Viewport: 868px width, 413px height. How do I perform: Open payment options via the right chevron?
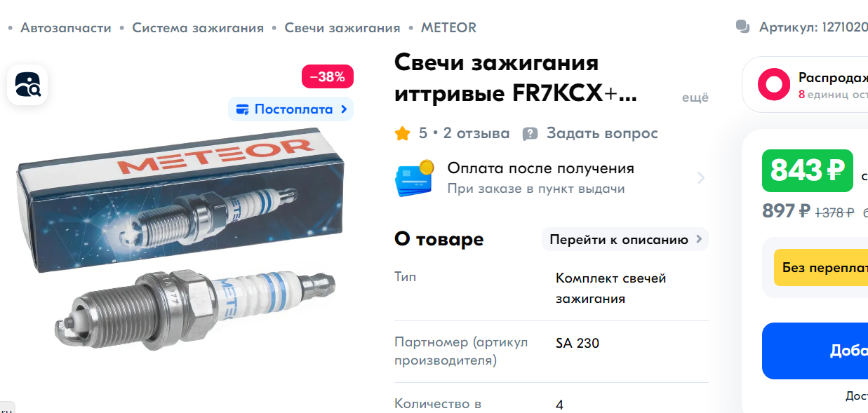700,178
